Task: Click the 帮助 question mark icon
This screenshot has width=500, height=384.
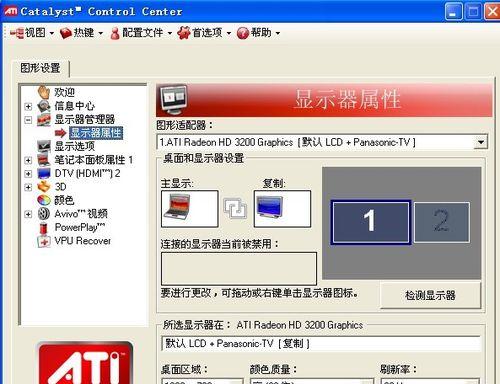Action: [x=243, y=33]
